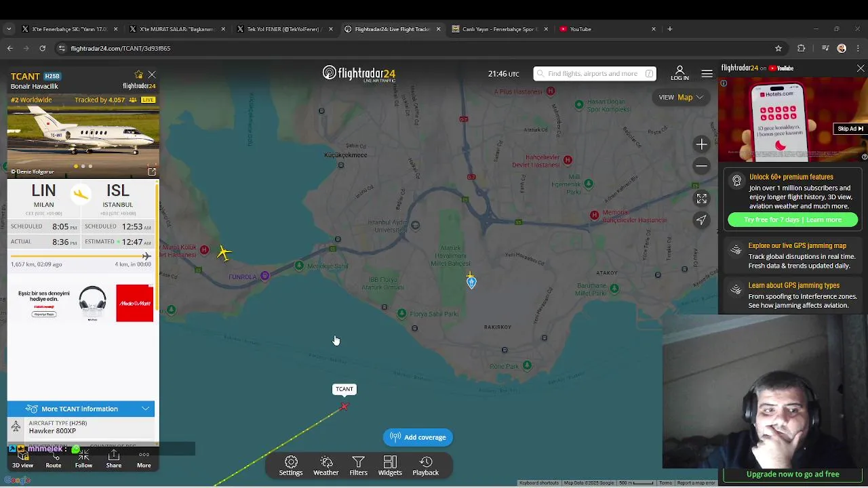
Task: Click the flightradar24 logo
Action: (359, 73)
